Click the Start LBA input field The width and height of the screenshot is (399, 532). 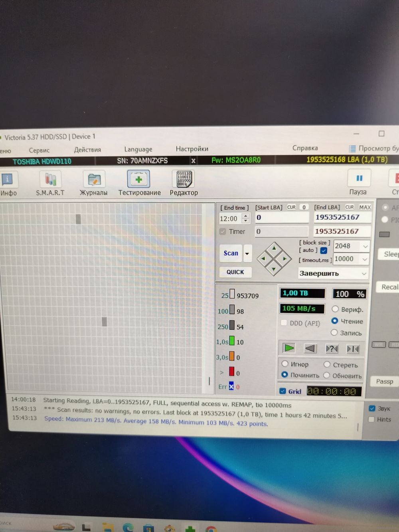click(282, 218)
